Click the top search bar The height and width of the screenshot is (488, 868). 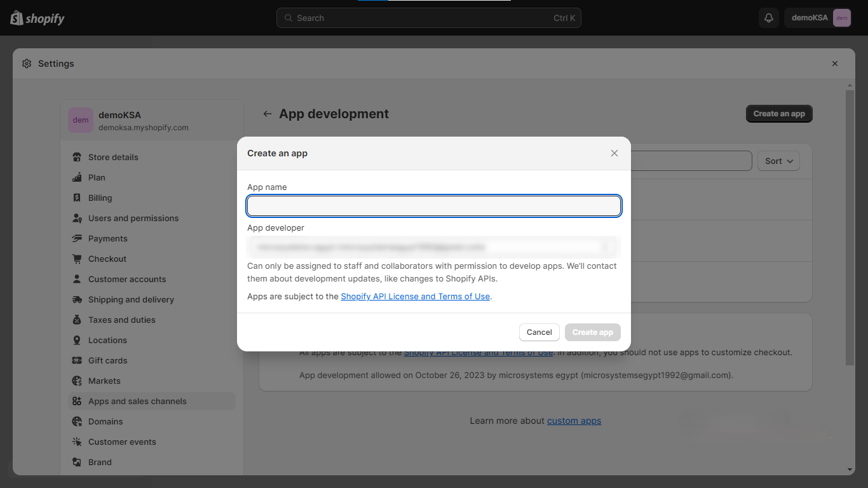[428, 18]
